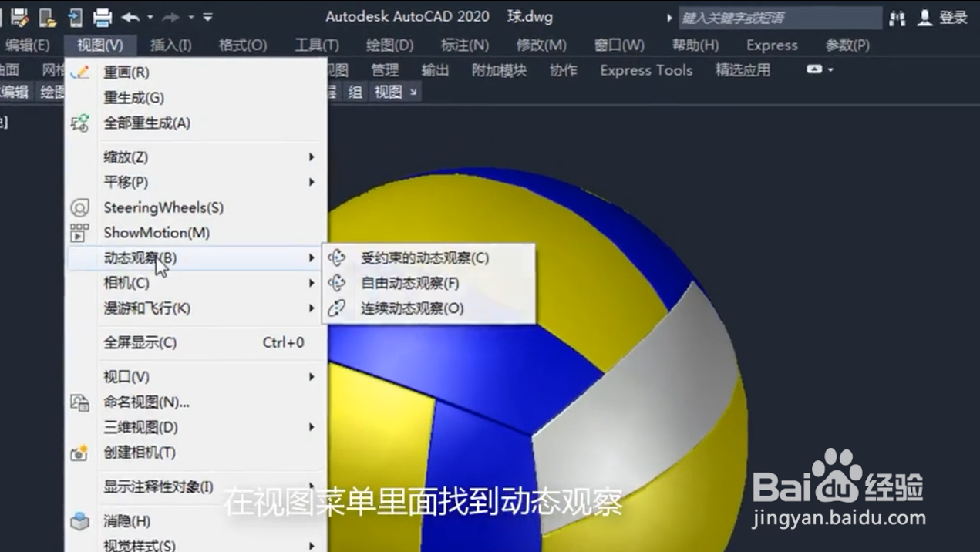Open the Express menu

(x=772, y=45)
